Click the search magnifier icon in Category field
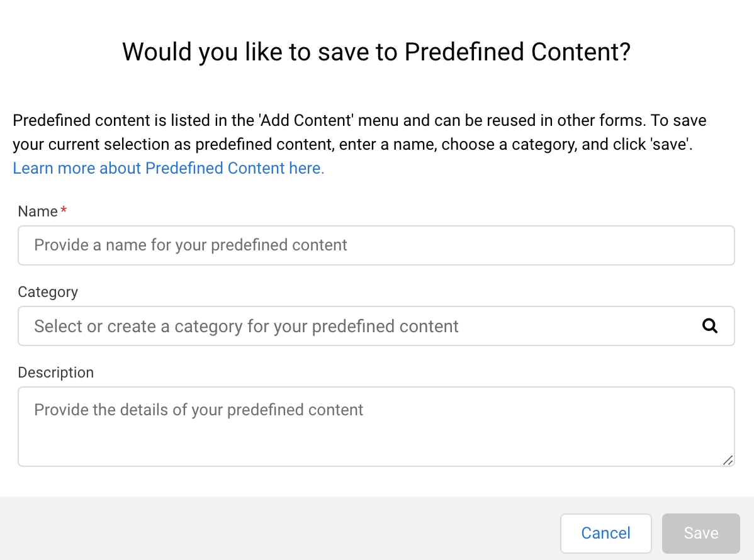The width and height of the screenshot is (754, 560). coord(710,326)
